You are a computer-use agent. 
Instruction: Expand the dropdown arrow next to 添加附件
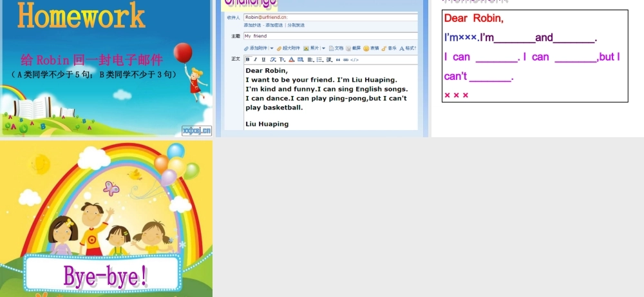272,48
